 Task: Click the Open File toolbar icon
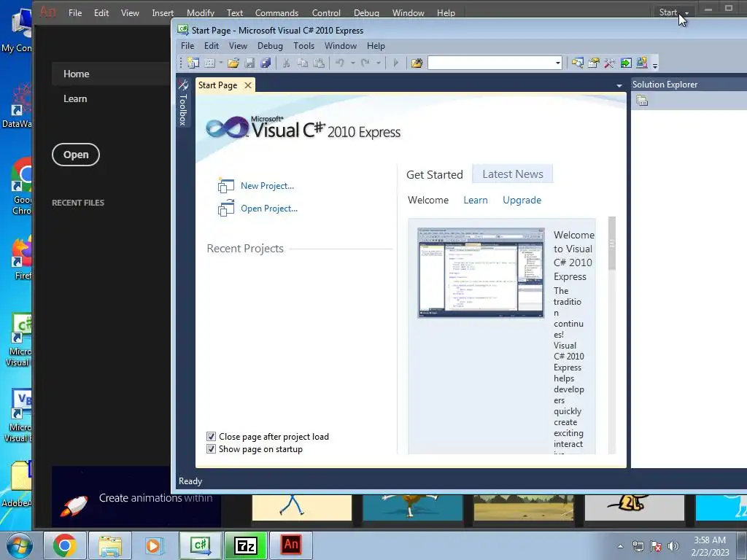coord(233,63)
